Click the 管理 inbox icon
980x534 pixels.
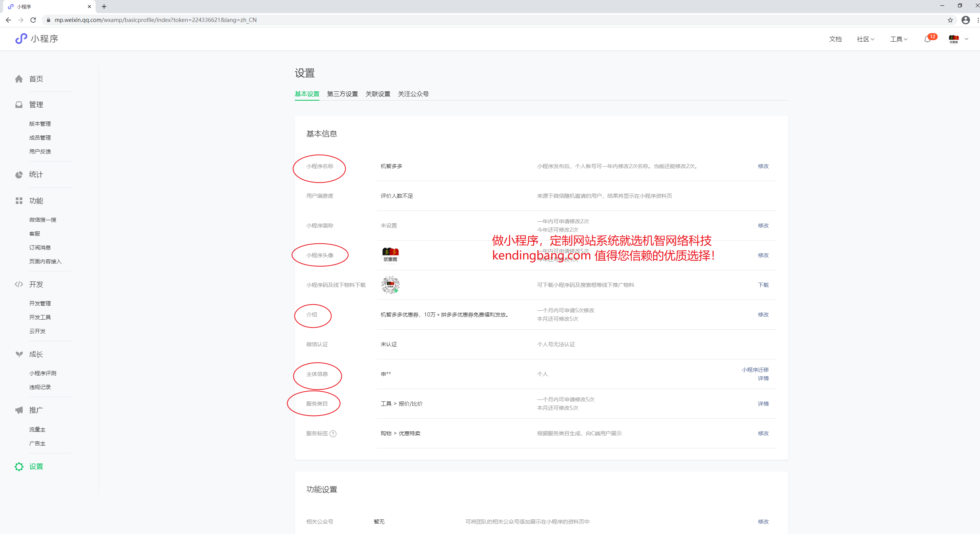19,104
